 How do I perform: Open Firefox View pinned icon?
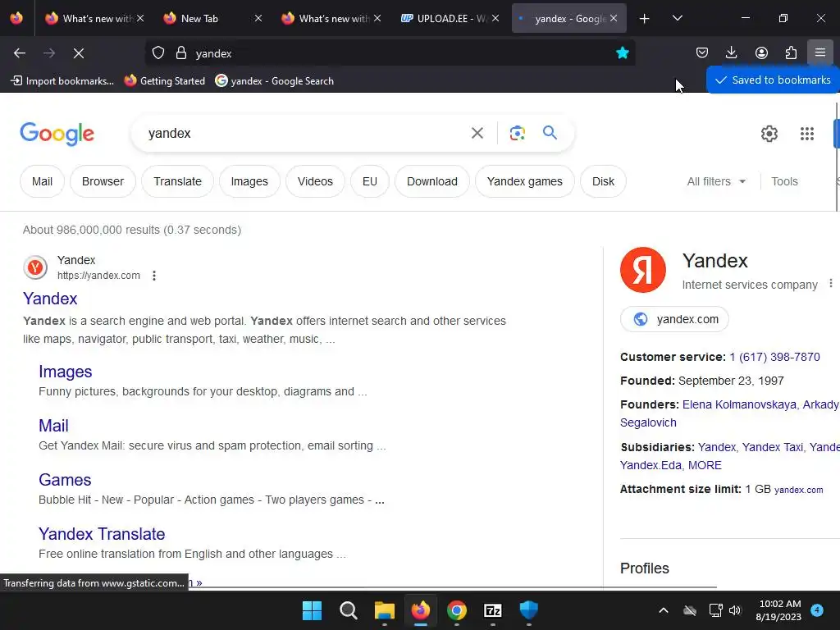point(16,18)
